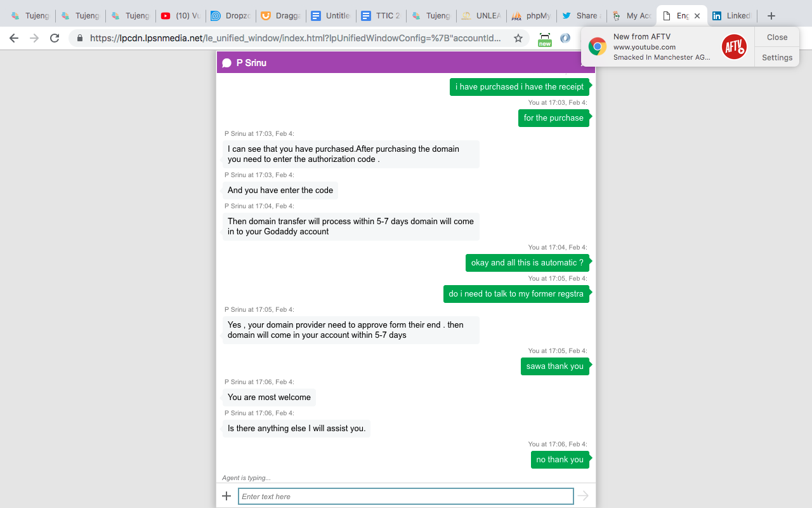Click the padlock site info icon
Screen dimensions: 812x508
click(x=80, y=38)
